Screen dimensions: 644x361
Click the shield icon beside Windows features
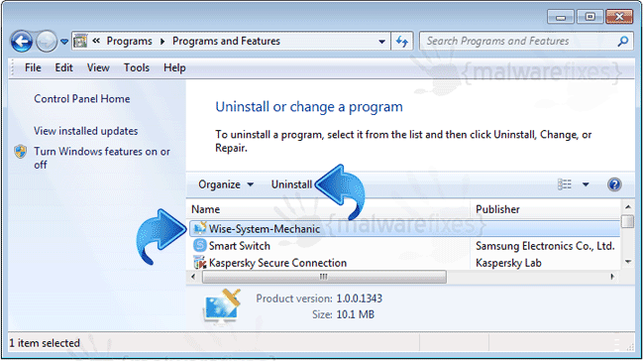(20, 152)
